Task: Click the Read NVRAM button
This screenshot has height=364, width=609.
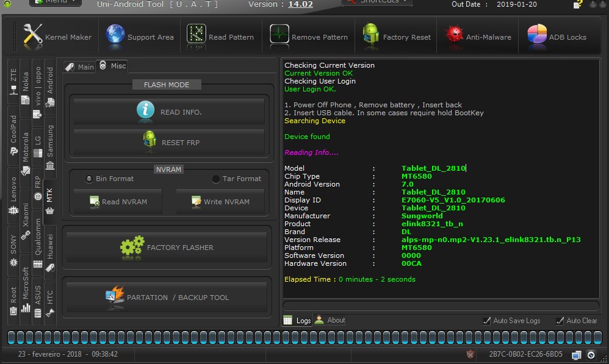Action: coord(118,201)
